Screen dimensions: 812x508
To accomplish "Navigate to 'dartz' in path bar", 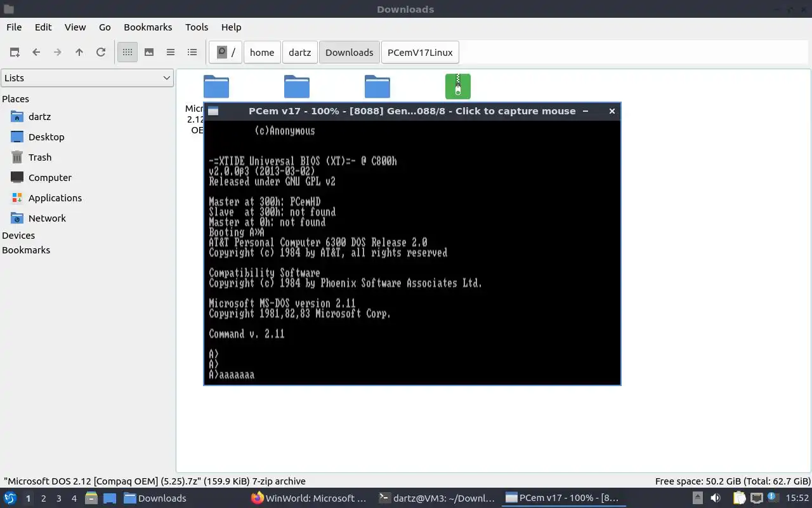I will pyautogui.click(x=299, y=52).
